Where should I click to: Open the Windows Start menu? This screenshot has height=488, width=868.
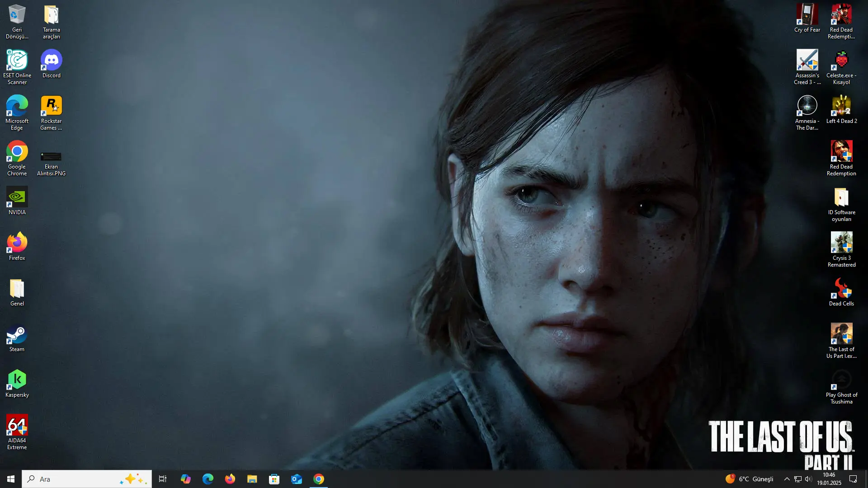click(x=11, y=479)
